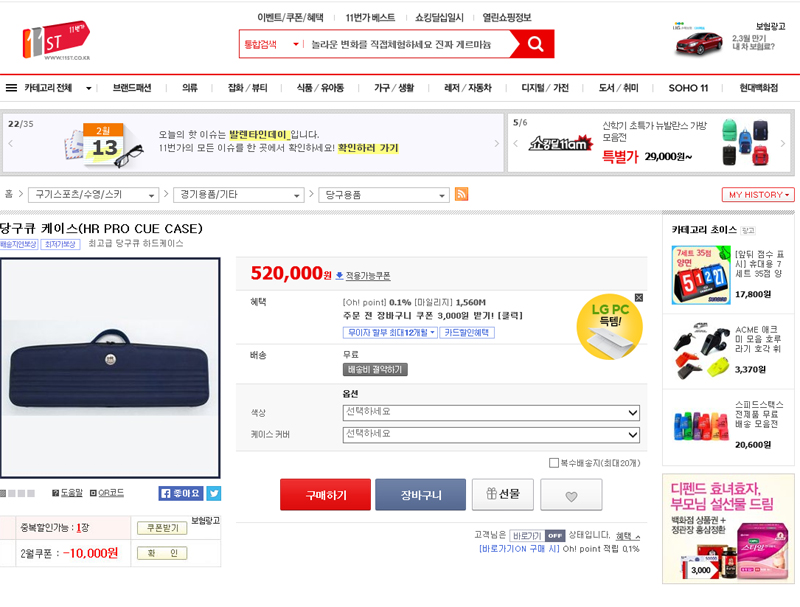The image size is (800, 607).
Task: Toggle the 바로가기 OFF switch
Action: pyautogui.click(x=537, y=536)
